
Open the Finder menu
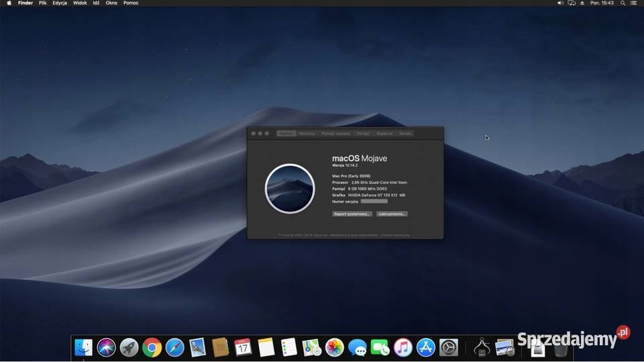pyautogui.click(x=25, y=3)
